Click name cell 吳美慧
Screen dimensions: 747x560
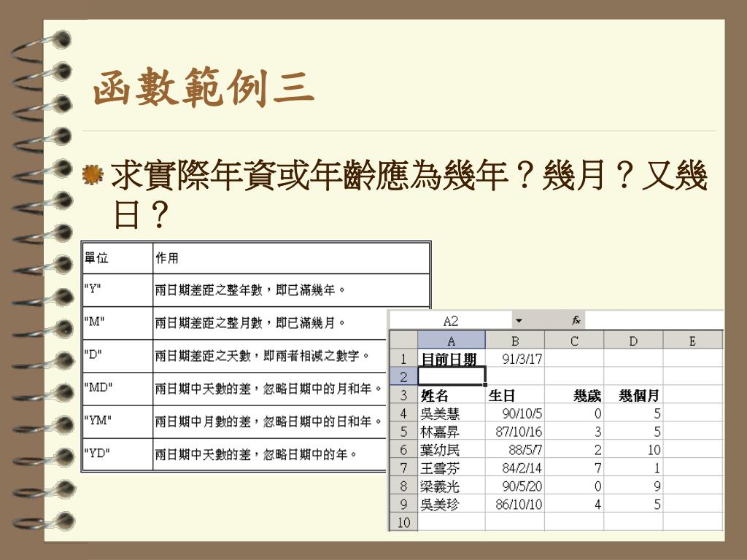(452, 413)
